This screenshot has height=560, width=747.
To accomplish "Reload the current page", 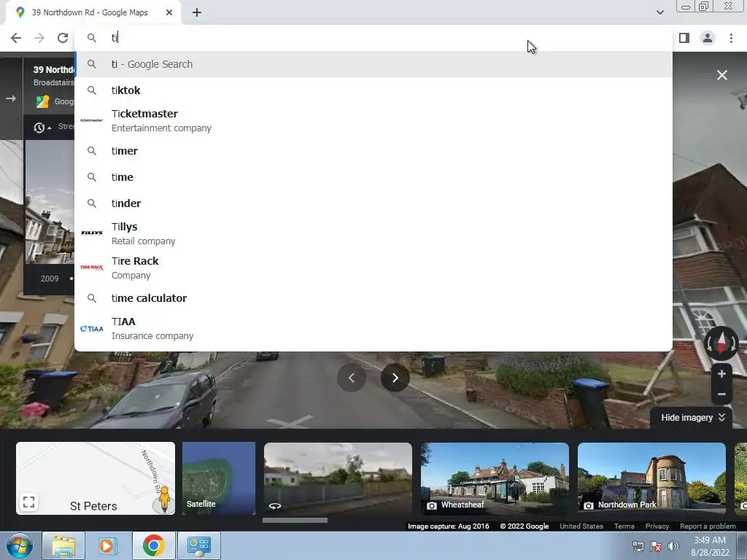I will click(63, 38).
